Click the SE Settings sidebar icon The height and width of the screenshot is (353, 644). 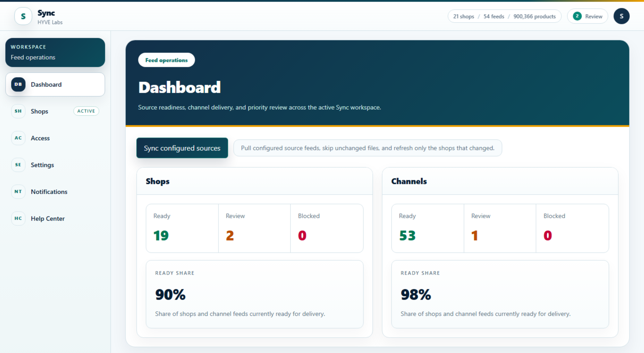click(x=18, y=165)
